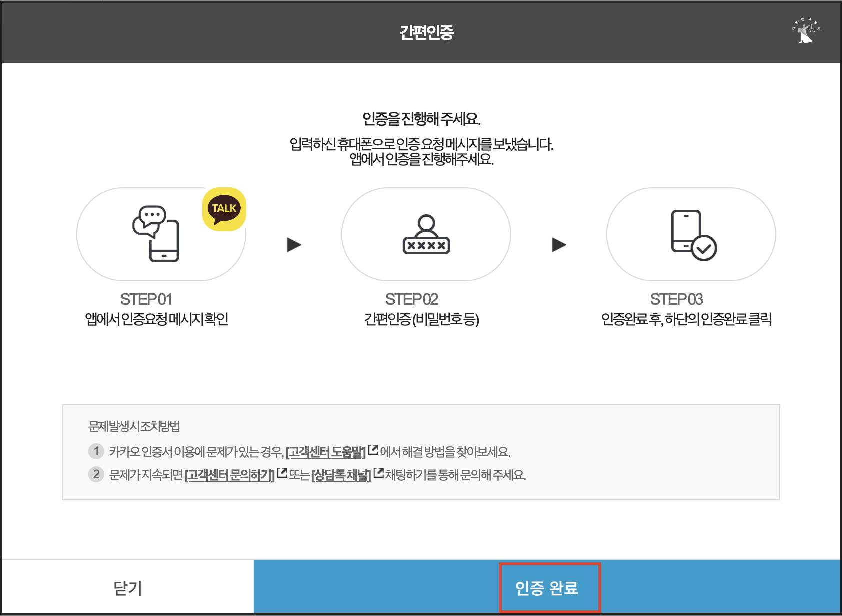This screenshot has height=616, width=842.
Task: Click the STEP02 password xxxx icon
Action: tap(425, 235)
